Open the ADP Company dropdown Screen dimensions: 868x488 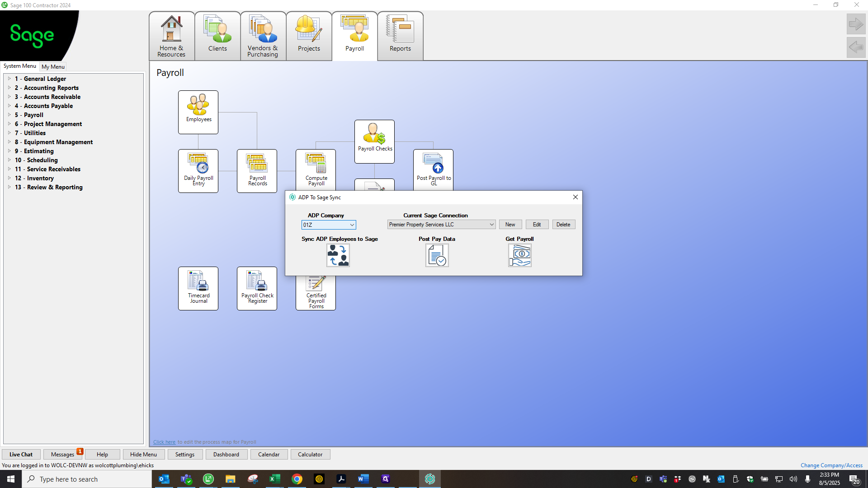click(329, 225)
